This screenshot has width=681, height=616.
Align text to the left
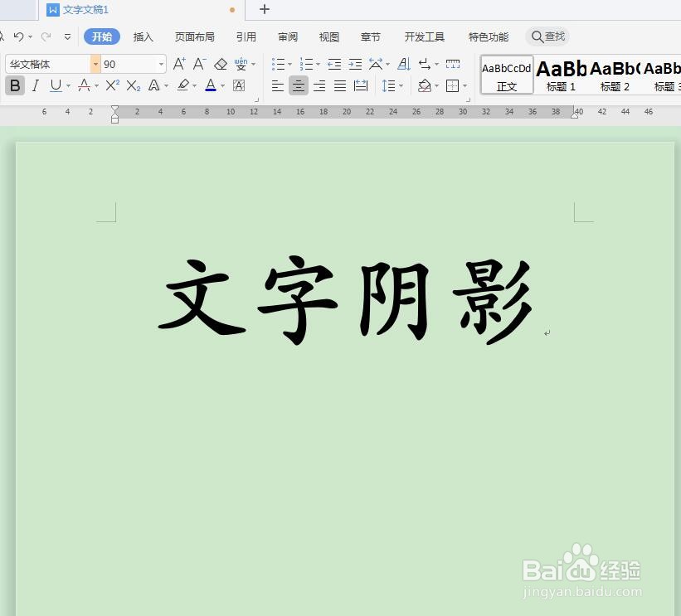(x=278, y=85)
